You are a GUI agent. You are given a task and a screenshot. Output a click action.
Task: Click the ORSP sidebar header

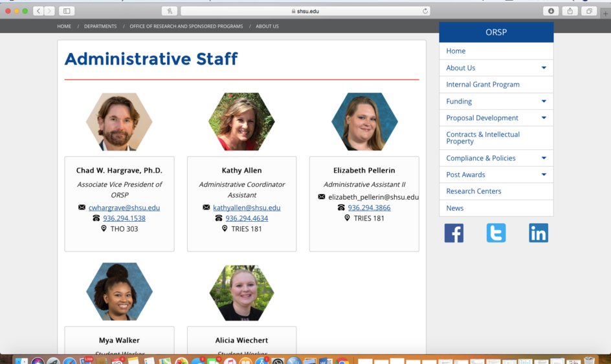[x=496, y=32]
